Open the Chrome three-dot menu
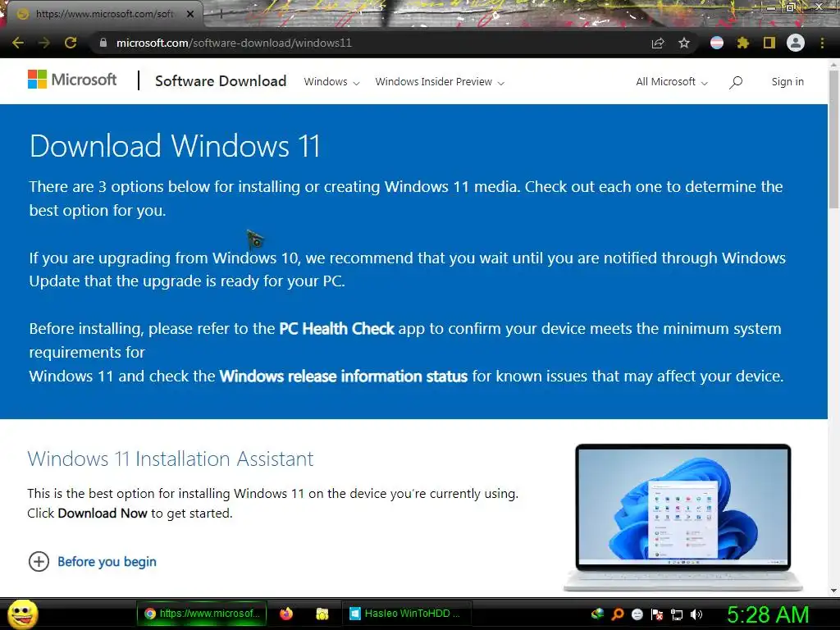The width and height of the screenshot is (840, 630). (x=822, y=43)
